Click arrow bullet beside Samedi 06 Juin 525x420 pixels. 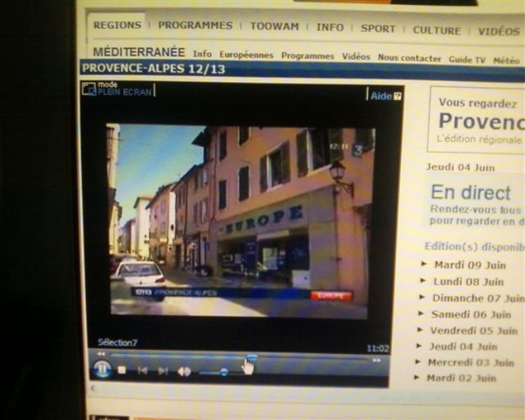point(421,314)
